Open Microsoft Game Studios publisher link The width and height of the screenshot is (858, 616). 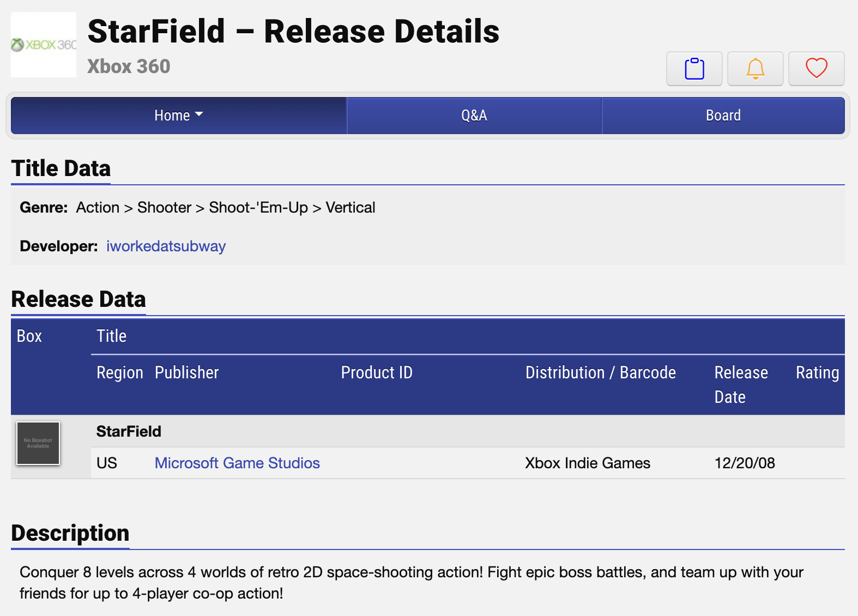coord(237,463)
